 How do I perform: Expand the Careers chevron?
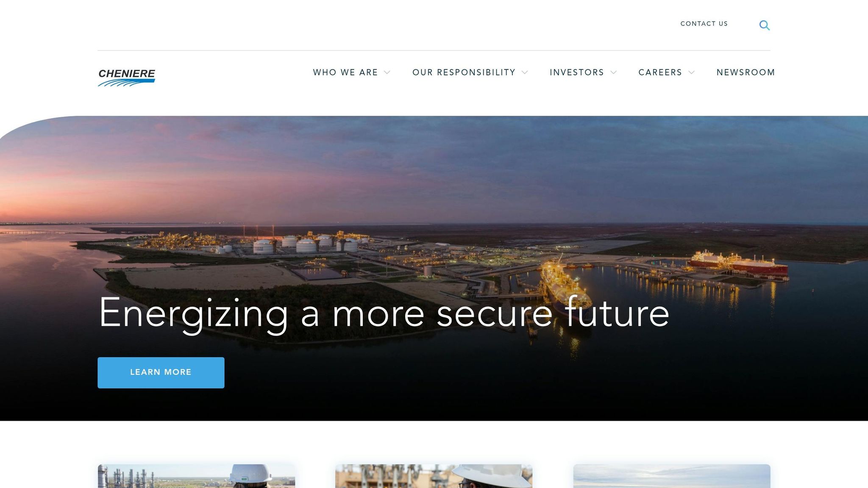point(691,72)
